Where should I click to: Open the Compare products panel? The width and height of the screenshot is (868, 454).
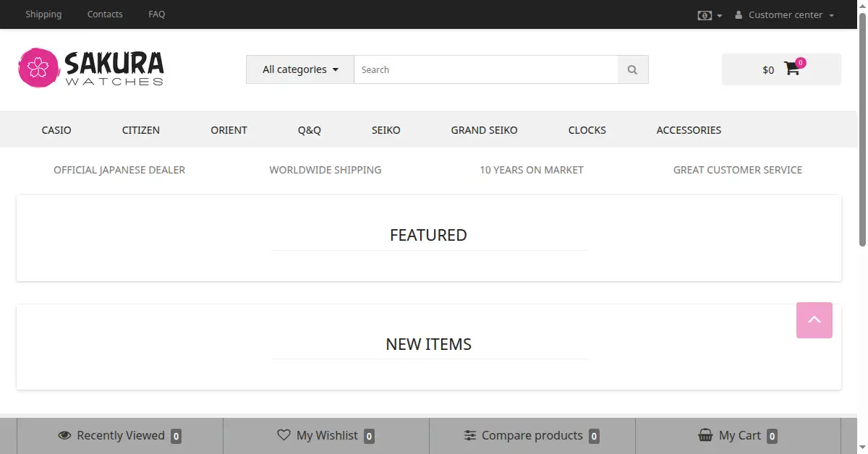coord(532,435)
